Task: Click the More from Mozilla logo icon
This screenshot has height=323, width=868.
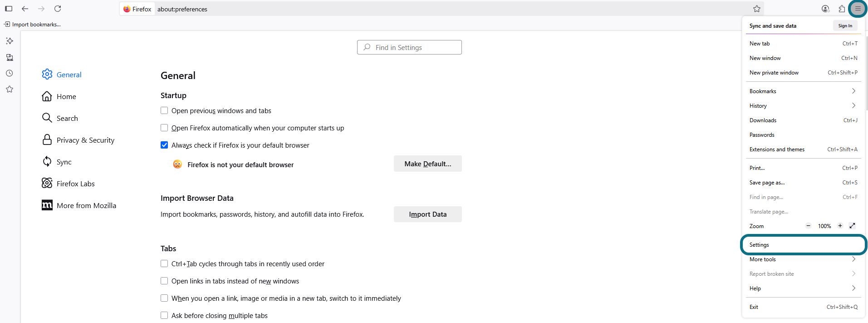Action: click(47, 205)
